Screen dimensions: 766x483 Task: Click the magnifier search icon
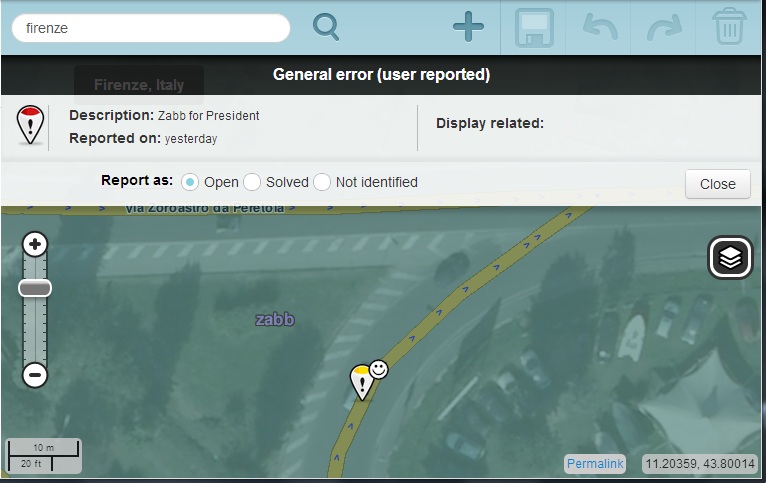(326, 27)
